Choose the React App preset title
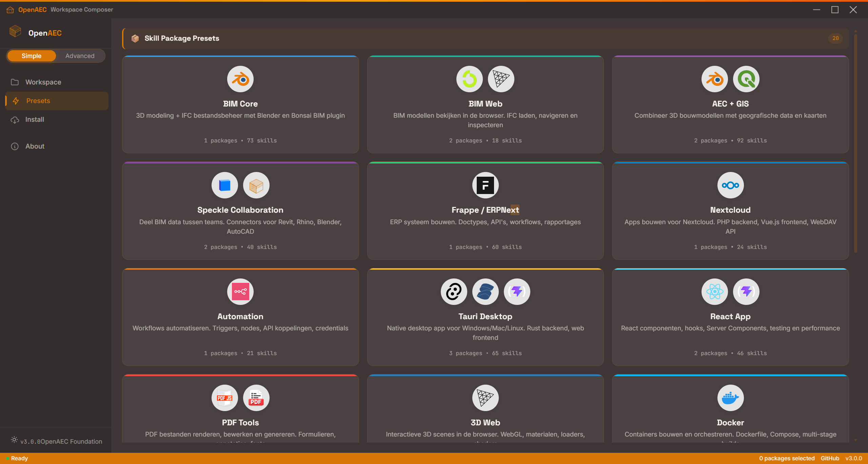This screenshot has width=868, height=464. click(x=730, y=316)
